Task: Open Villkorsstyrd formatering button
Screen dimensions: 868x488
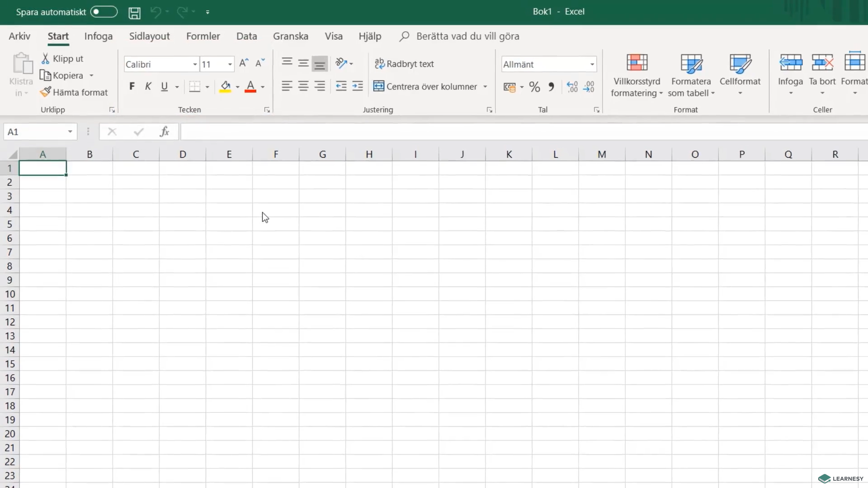Action: [637, 75]
